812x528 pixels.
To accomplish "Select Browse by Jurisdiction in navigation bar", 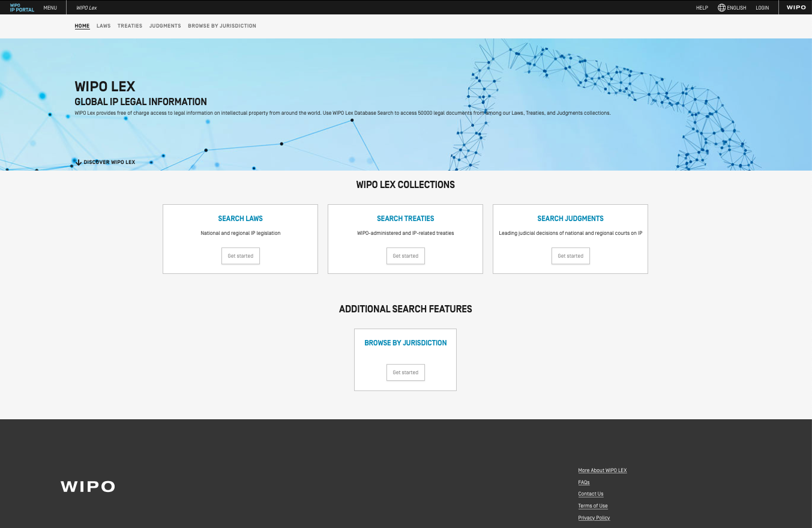I will (222, 26).
